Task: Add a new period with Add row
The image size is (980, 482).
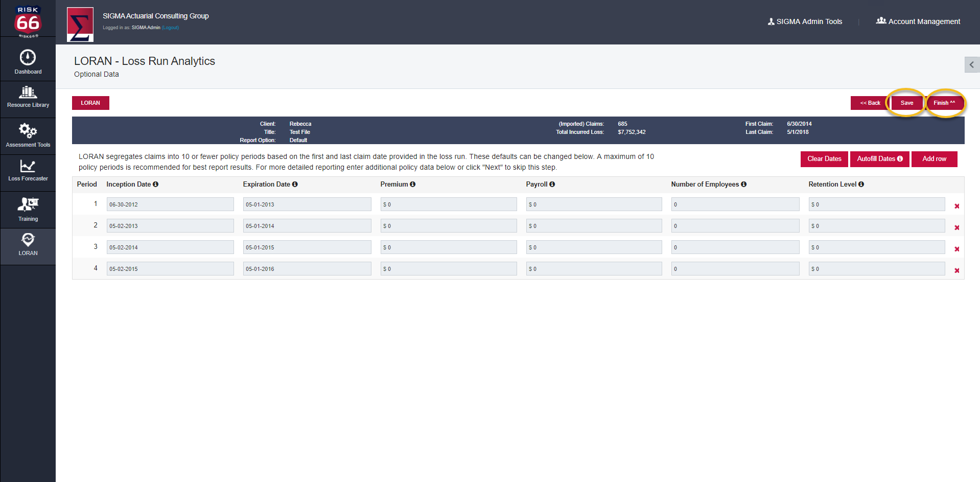Action: tap(934, 159)
